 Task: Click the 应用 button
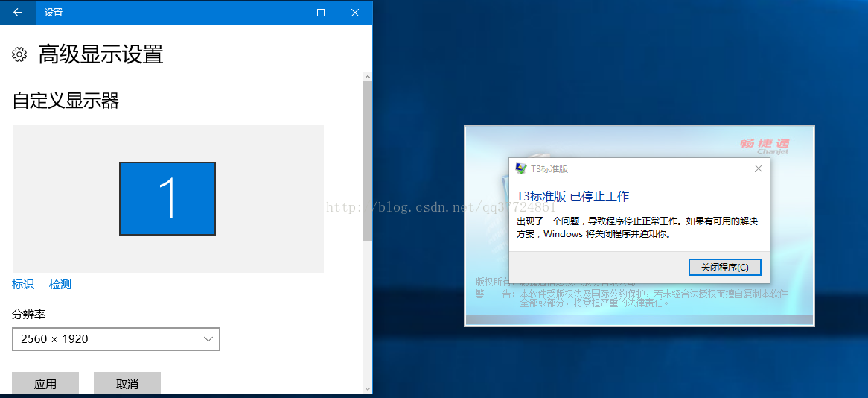(45, 384)
